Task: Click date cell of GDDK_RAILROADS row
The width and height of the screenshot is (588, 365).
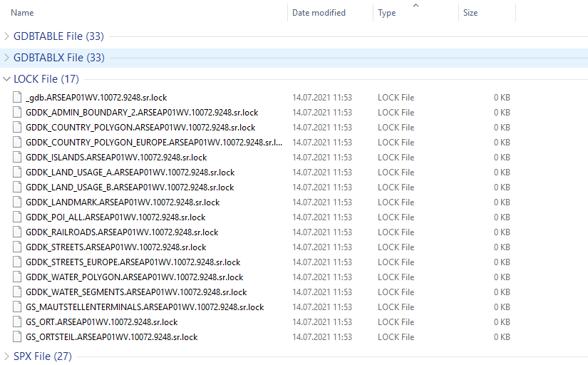Action: tap(322, 232)
